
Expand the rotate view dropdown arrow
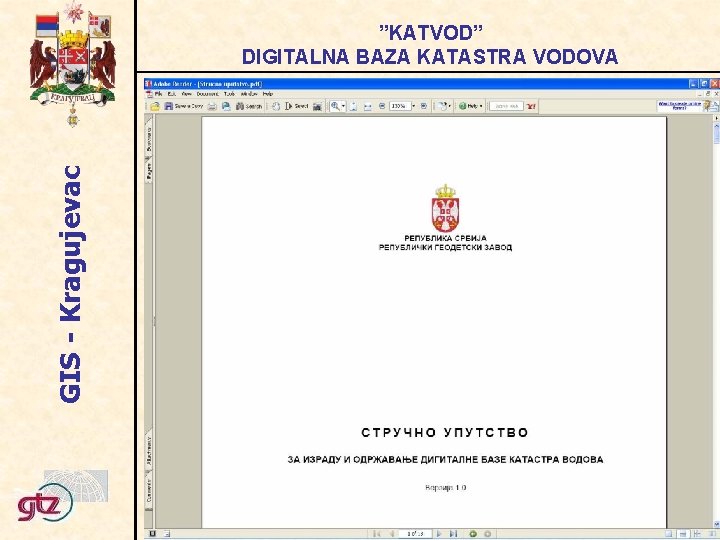[x=450, y=106]
